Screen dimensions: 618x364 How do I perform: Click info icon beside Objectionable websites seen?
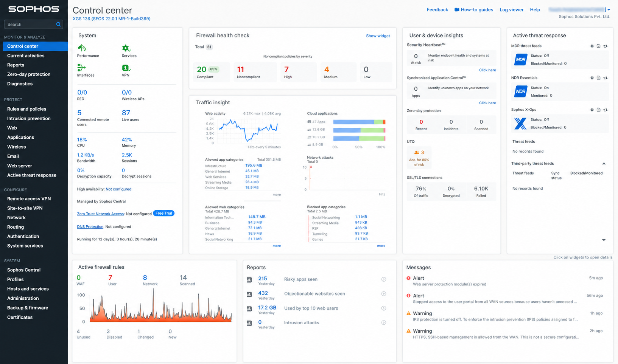pyautogui.click(x=384, y=294)
